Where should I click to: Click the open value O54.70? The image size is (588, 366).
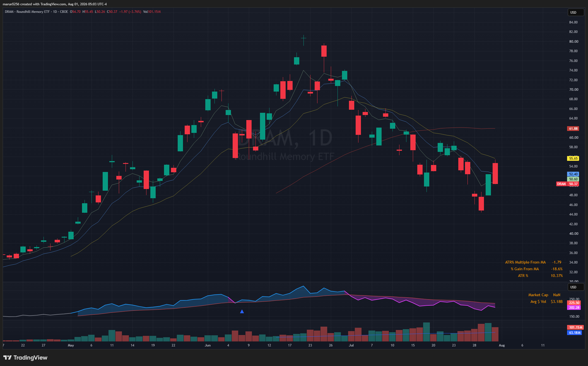pyautogui.click(x=75, y=12)
